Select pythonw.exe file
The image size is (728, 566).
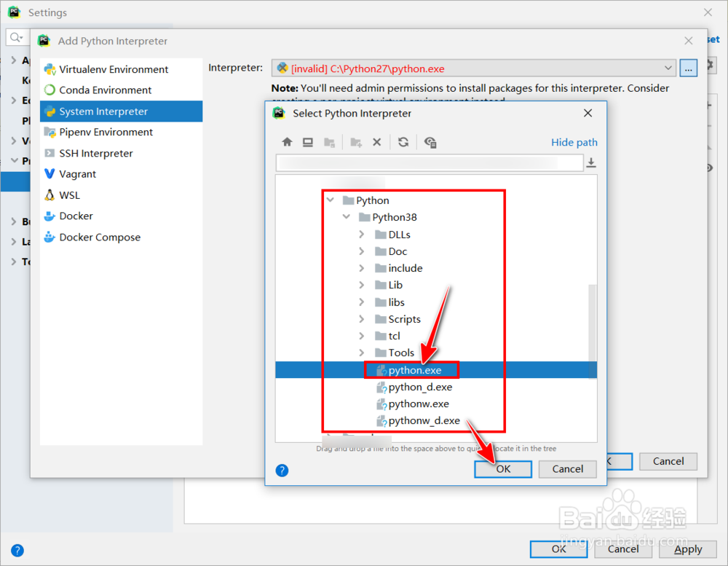[x=419, y=404]
